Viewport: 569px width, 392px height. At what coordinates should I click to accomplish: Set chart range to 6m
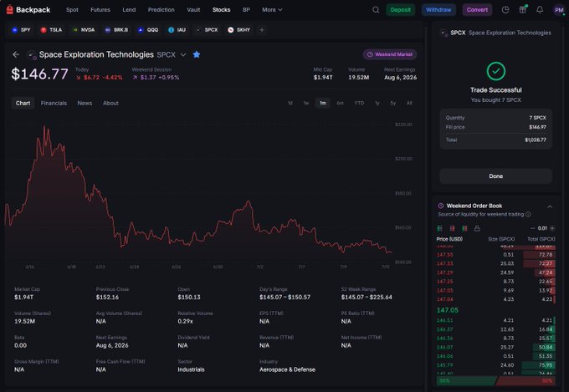[340, 103]
